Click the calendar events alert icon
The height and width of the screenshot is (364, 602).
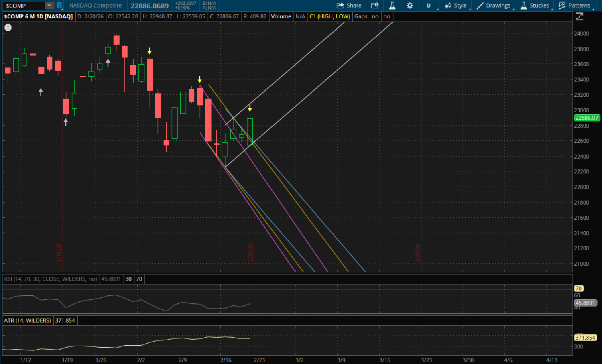(x=375, y=6)
